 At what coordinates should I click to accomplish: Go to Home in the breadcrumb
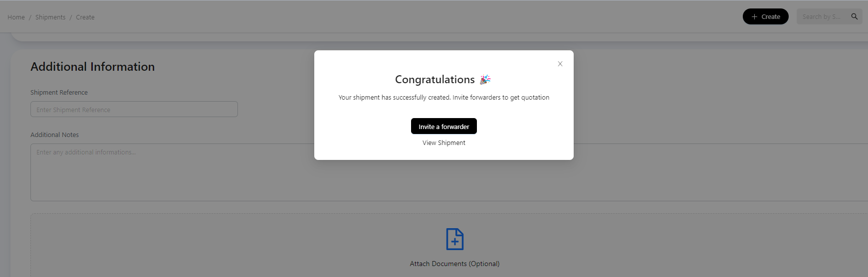[x=16, y=17]
